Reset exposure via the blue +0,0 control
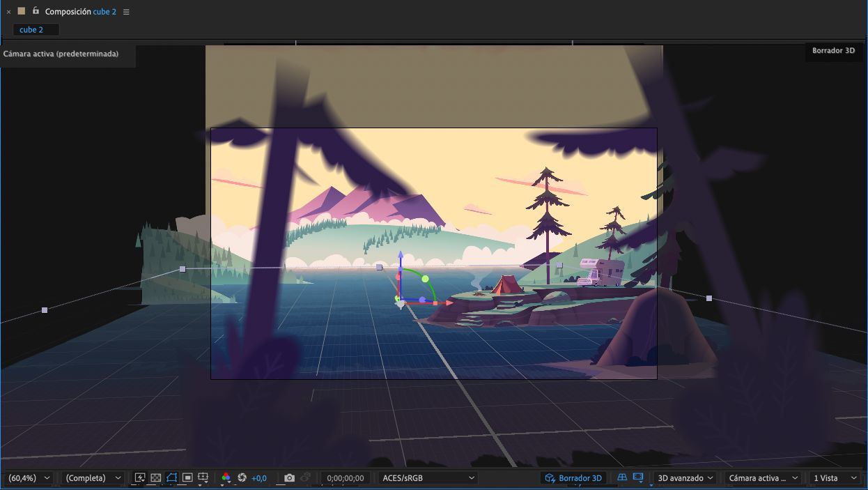 (x=257, y=477)
